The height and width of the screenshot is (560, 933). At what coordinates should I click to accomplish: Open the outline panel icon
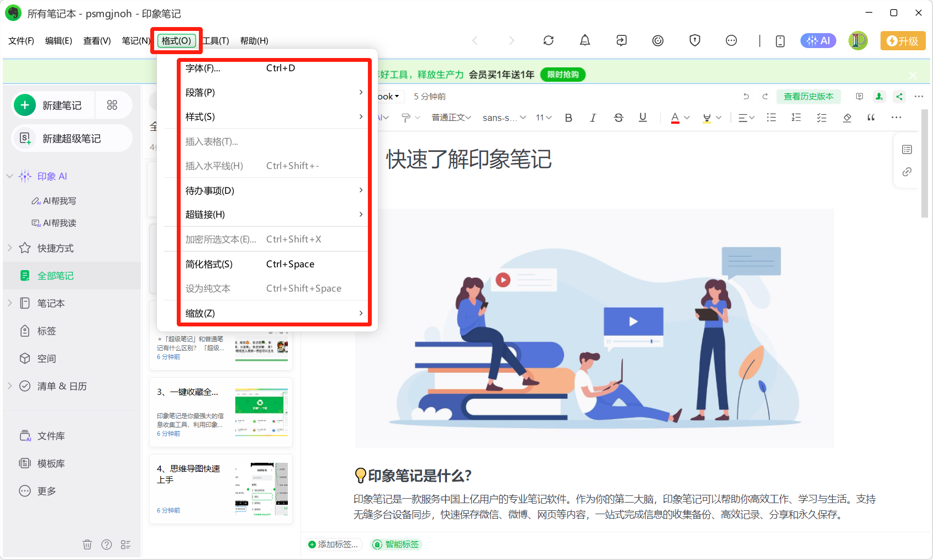[906, 149]
